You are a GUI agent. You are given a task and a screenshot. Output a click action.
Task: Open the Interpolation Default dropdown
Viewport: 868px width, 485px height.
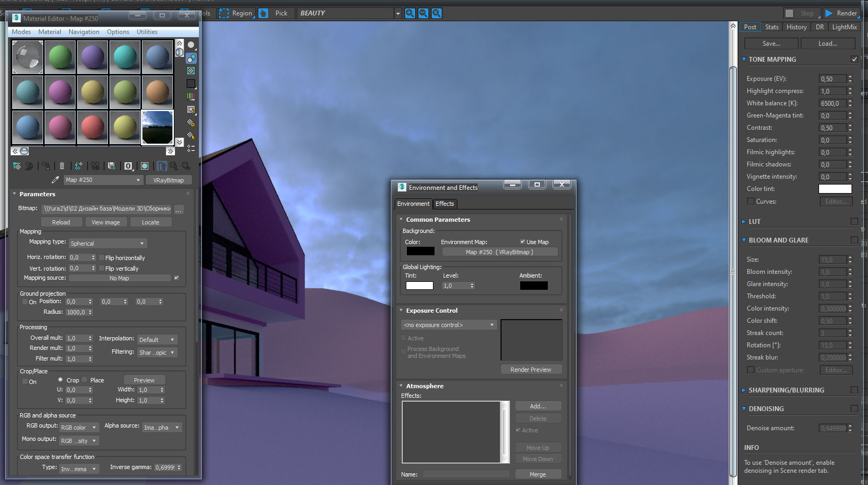(x=157, y=339)
